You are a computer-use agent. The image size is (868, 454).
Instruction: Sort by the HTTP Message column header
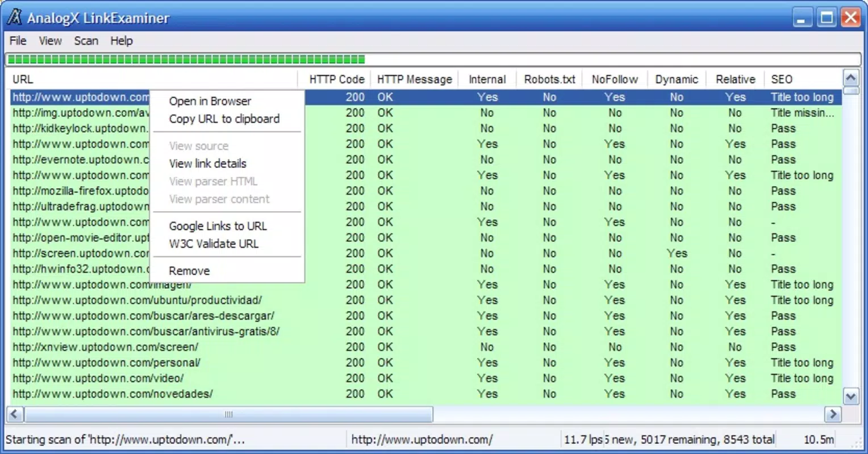coord(415,79)
